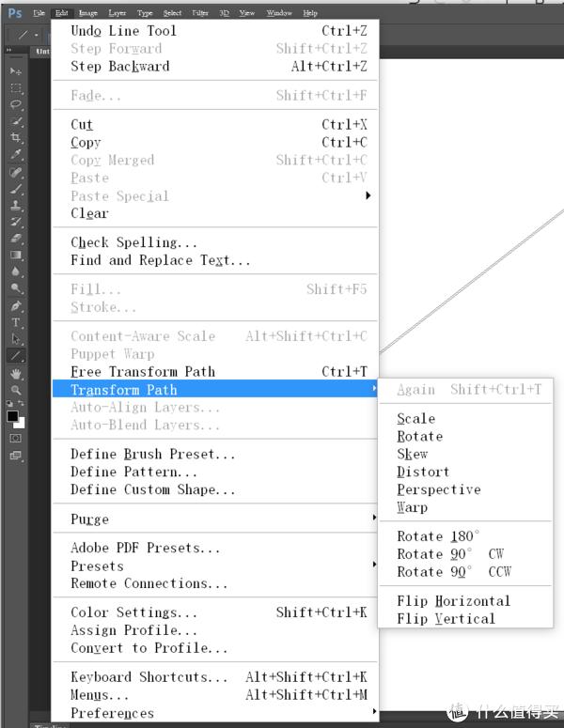Image resolution: width=564 pixels, height=728 pixels.
Task: Choose Keyboard Shortcuts
Action: [x=215, y=676]
